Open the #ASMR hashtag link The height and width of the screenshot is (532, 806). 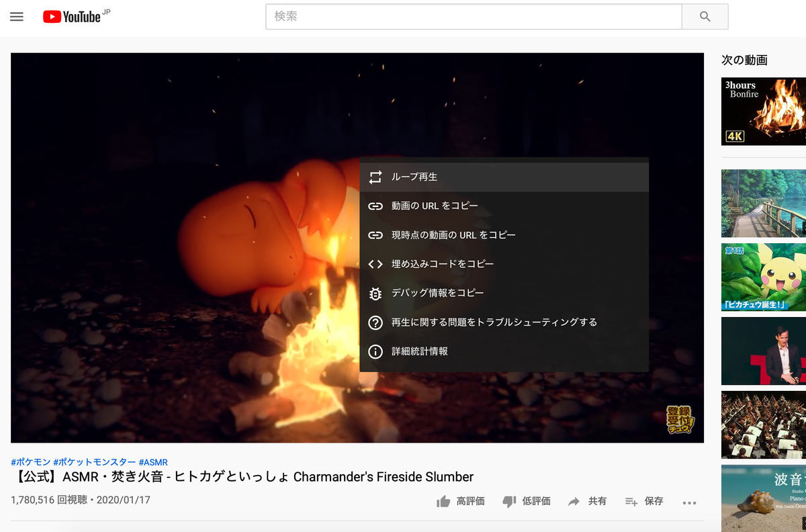pyautogui.click(x=153, y=462)
